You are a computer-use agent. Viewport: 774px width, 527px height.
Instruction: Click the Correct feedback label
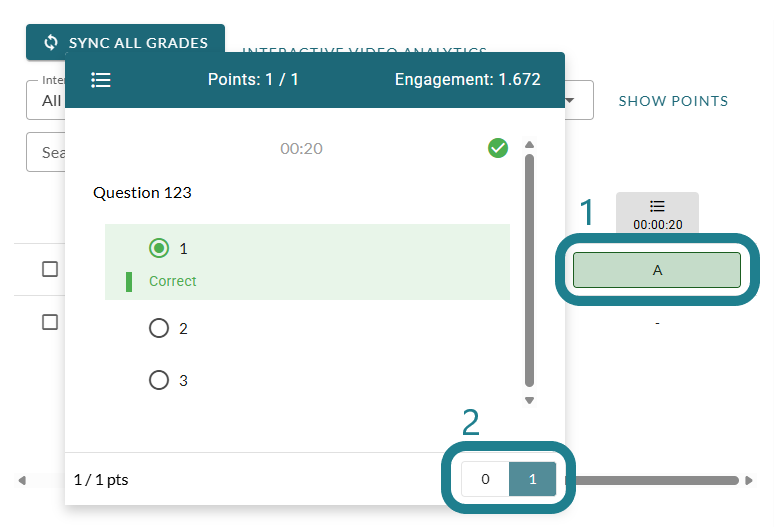[173, 281]
